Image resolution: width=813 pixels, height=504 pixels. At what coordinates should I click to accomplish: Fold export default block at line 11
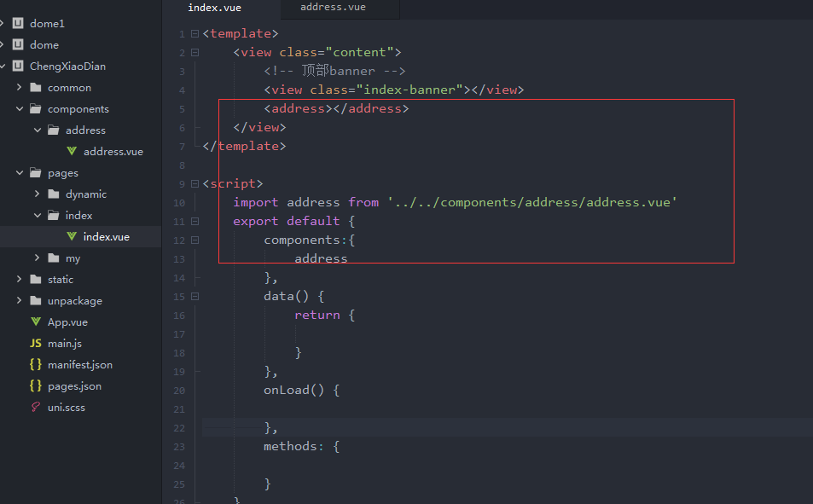pos(195,222)
